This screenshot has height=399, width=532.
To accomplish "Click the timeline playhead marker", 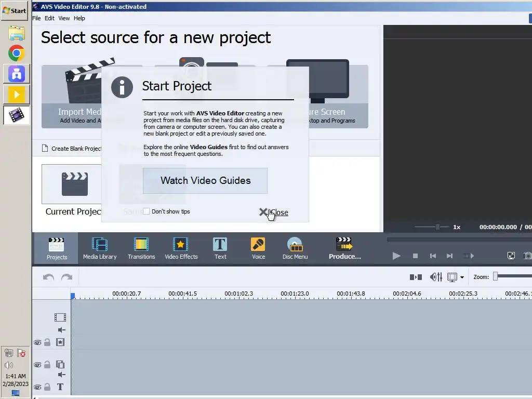I will (73, 296).
